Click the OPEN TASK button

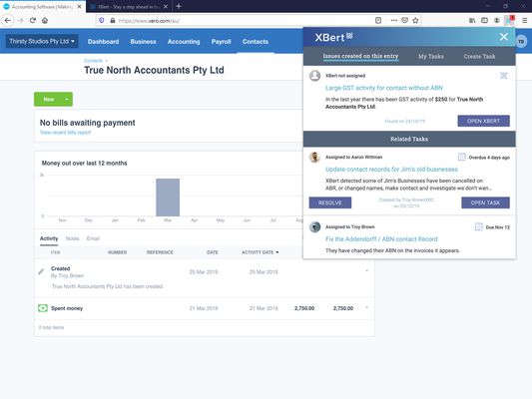coord(485,202)
